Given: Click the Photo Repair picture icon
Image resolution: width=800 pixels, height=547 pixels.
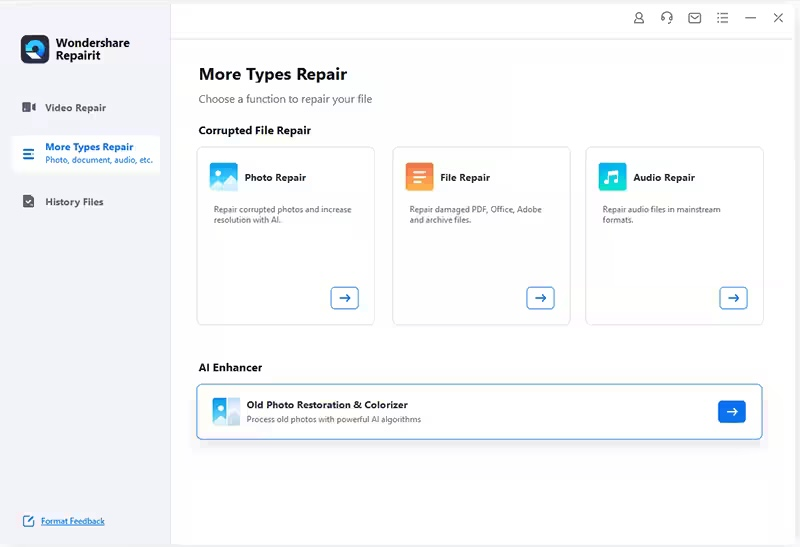Looking at the screenshot, I should pos(223,177).
